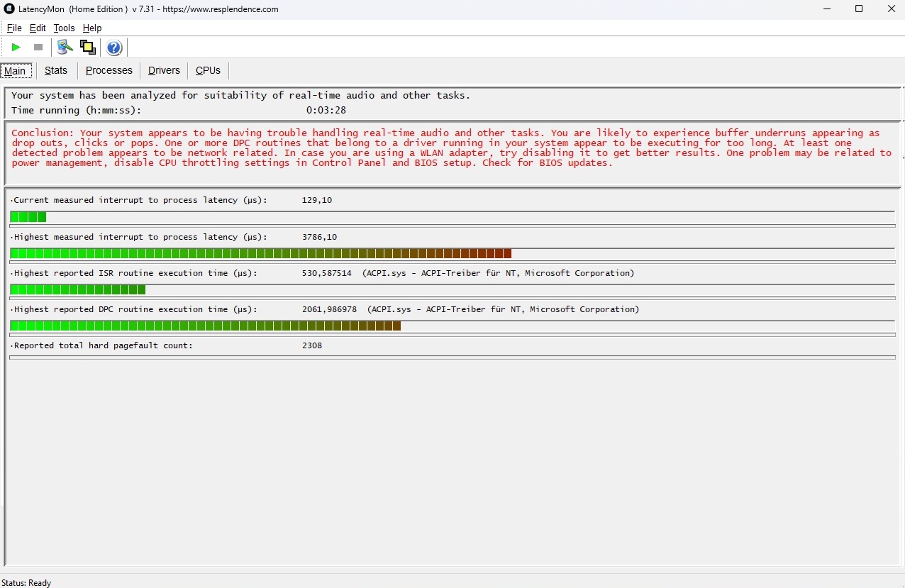The height and width of the screenshot is (588, 905).
Task: Click the LatencyMon app icon in title bar
Action: coord(9,9)
